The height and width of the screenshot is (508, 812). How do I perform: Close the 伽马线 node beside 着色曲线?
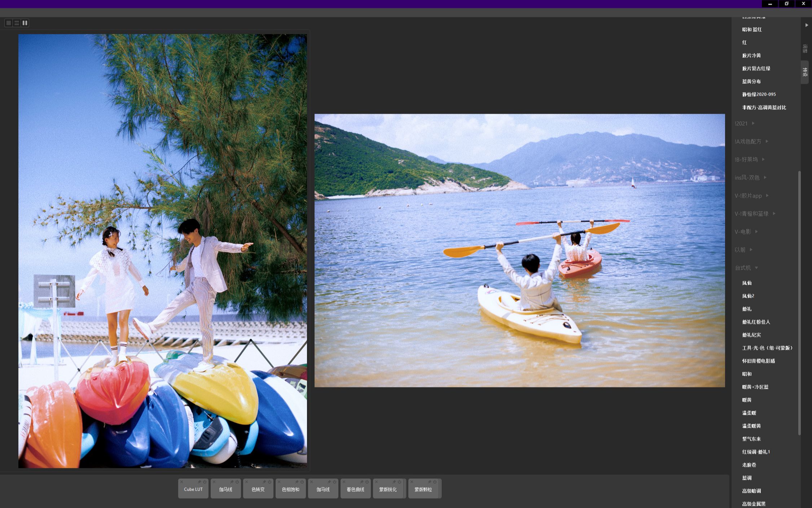pyautogui.click(x=311, y=482)
